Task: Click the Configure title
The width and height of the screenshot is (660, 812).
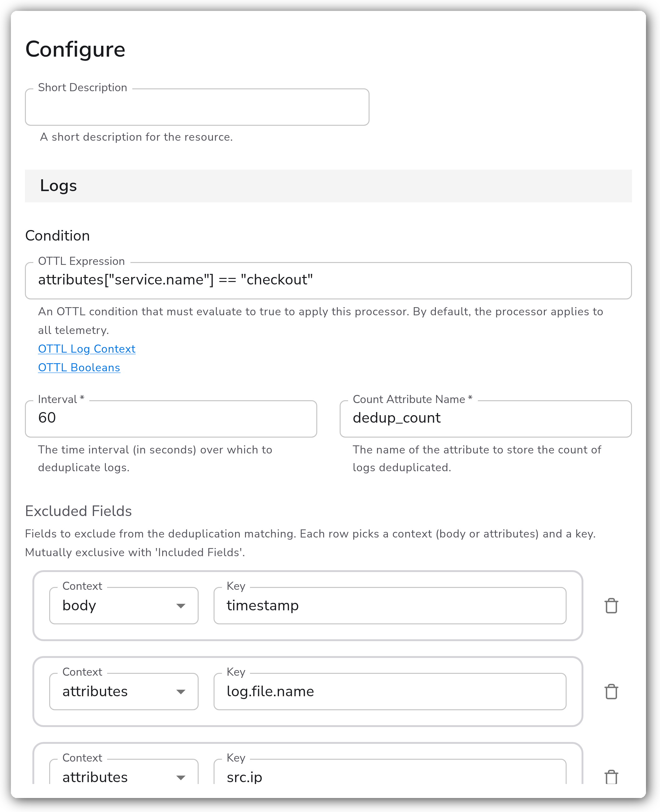Action: [x=75, y=49]
